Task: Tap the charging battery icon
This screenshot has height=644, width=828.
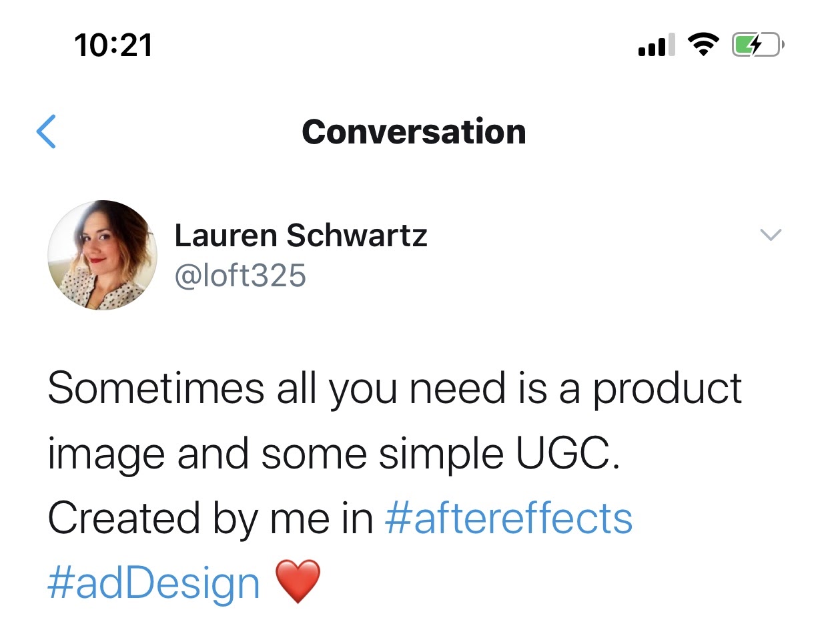Action: (x=757, y=45)
